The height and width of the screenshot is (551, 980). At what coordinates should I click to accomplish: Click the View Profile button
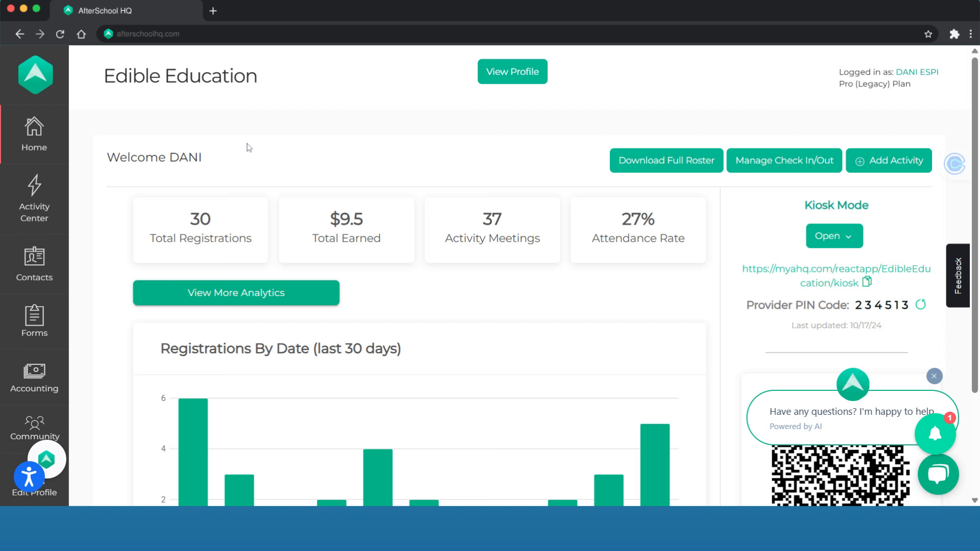click(x=512, y=71)
